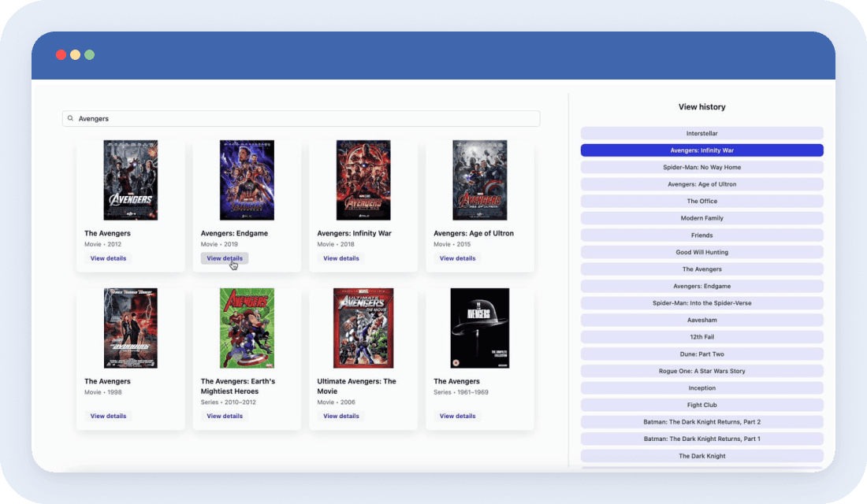Open highlighted Avengers: Infinity War history entry

tap(701, 150)
